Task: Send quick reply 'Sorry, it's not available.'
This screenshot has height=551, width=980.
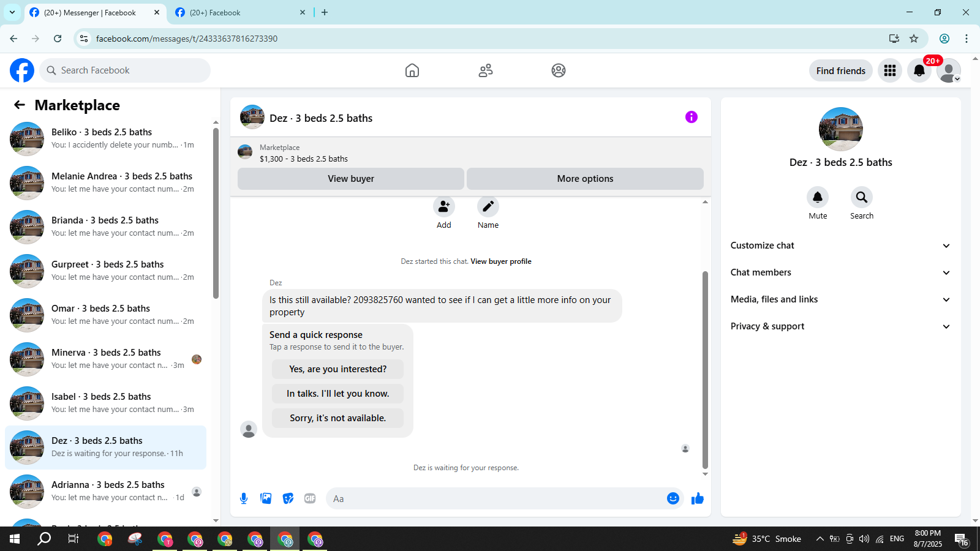Action: tap(337, 418)
